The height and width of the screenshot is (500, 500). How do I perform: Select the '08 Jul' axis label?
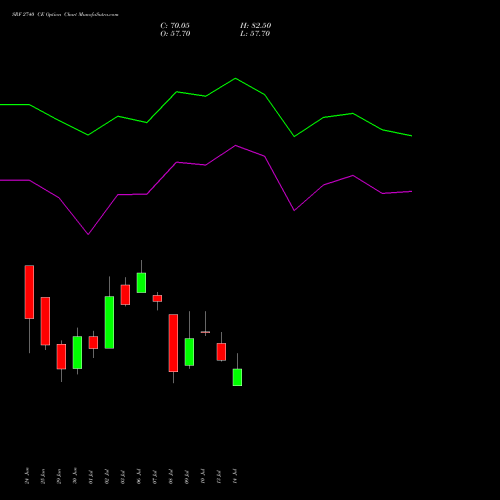171,476
